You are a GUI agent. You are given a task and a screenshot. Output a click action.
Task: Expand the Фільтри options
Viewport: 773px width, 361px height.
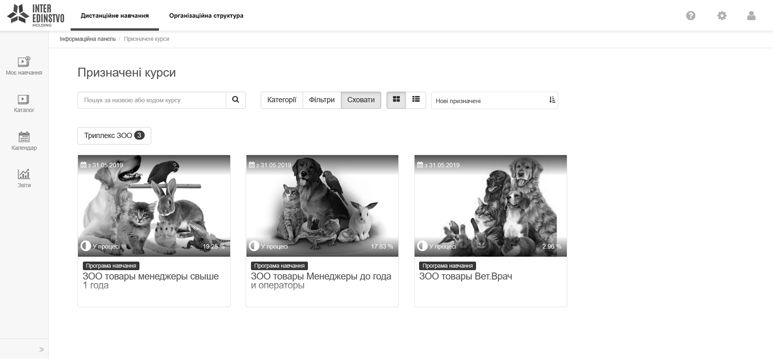322,100
